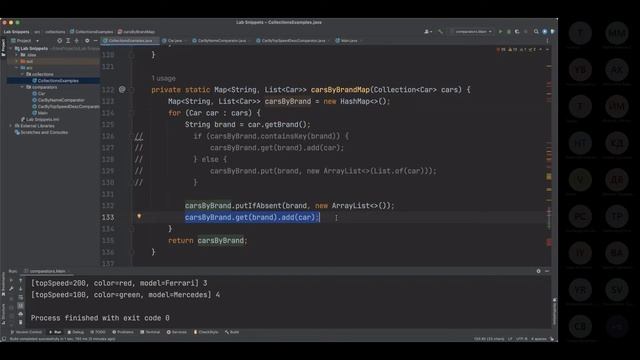This screenshot has height=360, width=640.
Task: Click the intention lightbulb on line 133
Action: coord(139,216)
